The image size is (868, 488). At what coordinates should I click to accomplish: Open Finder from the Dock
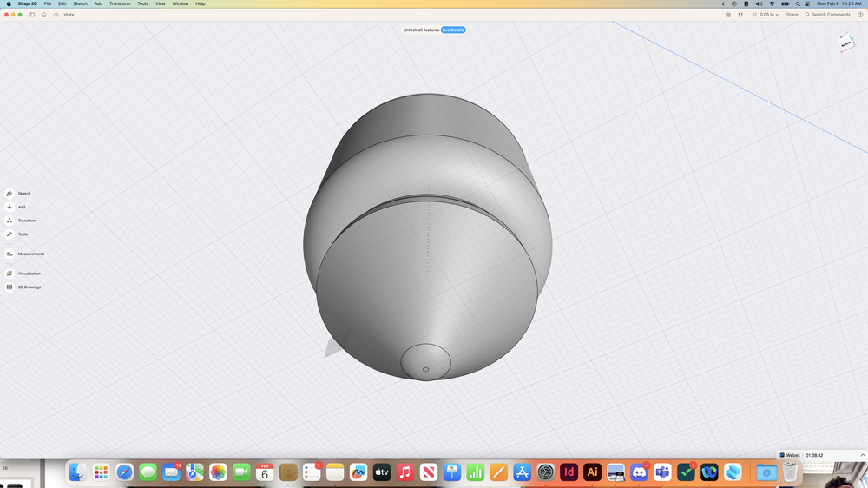tap(77, 472)
